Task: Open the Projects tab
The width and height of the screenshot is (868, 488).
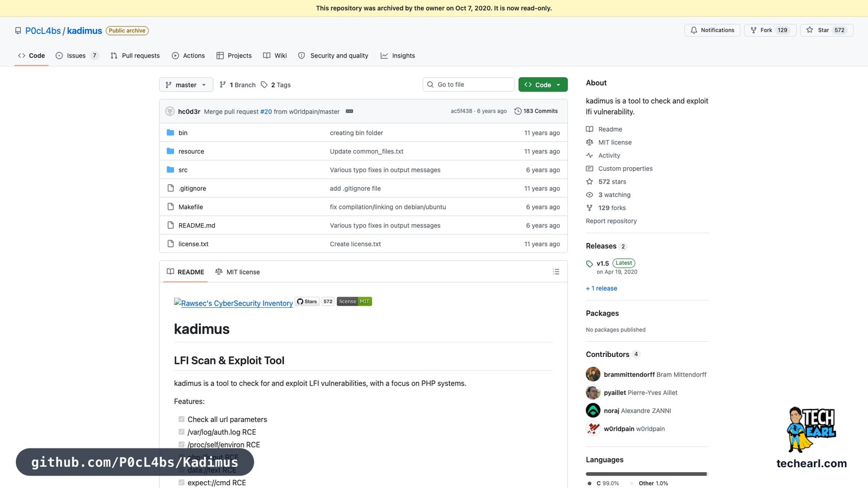Action: coord(234,55)
